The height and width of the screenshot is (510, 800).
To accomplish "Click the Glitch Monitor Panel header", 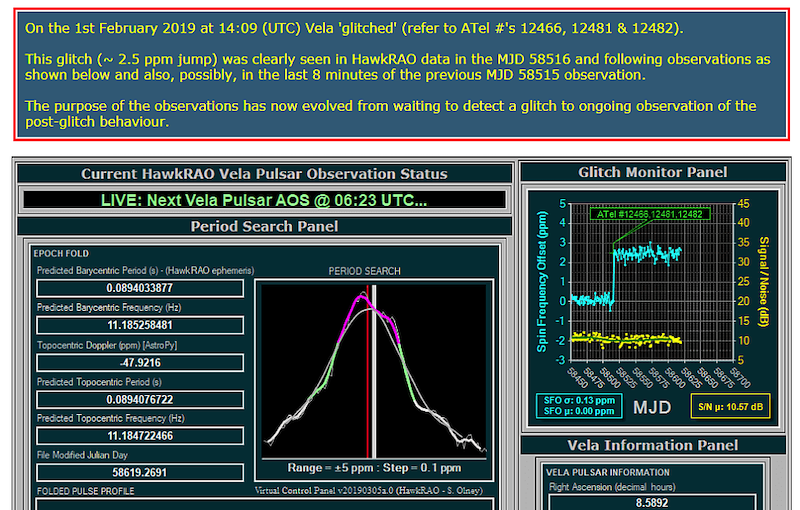I will 653,172.
